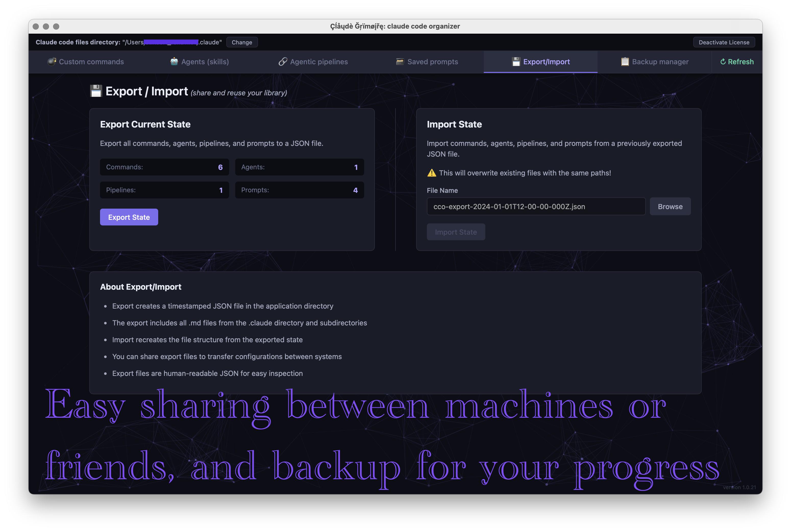Image resolution: width=791 pixels, height=532 pixels.
Task: Click the Deactivate License button
Action: coord(723,42)
